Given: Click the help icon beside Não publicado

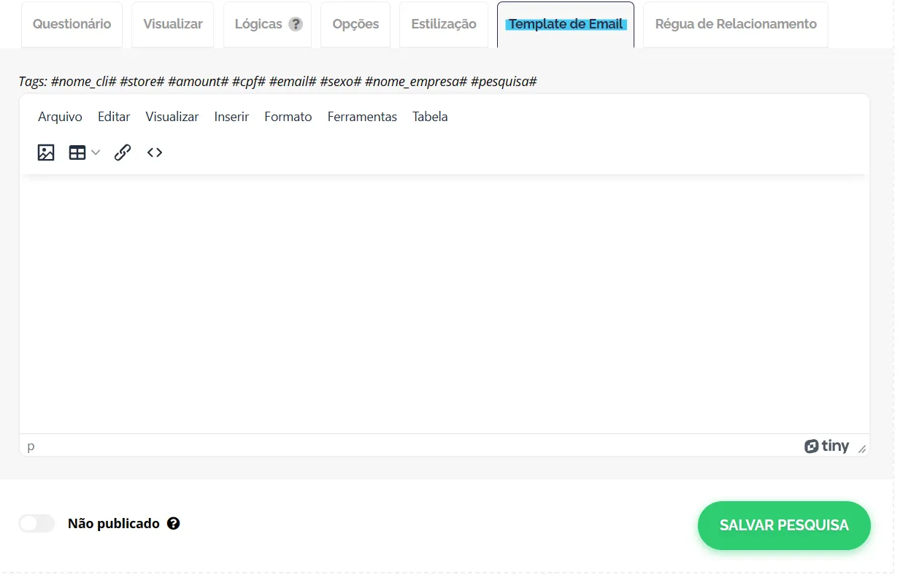Looking at the screenshot, I should pyautogui.click(x=173, y=523).
